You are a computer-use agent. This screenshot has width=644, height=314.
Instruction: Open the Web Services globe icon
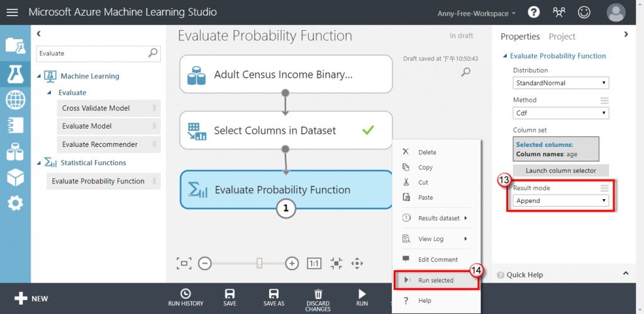15,100
